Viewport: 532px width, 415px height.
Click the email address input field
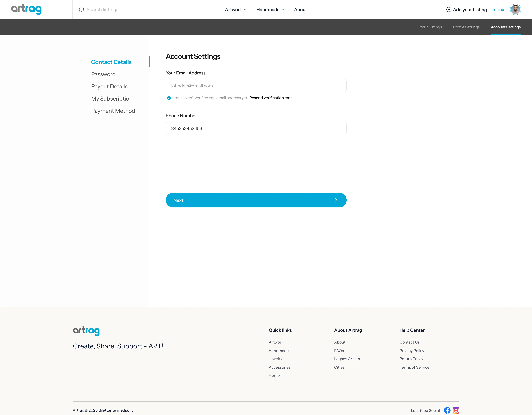point(256,86)
